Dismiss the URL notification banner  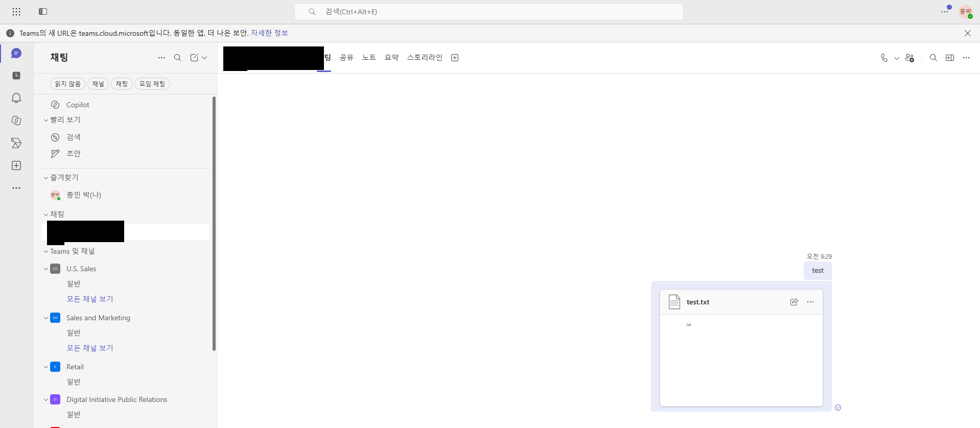pyautogui.click(x=968, y=33)
